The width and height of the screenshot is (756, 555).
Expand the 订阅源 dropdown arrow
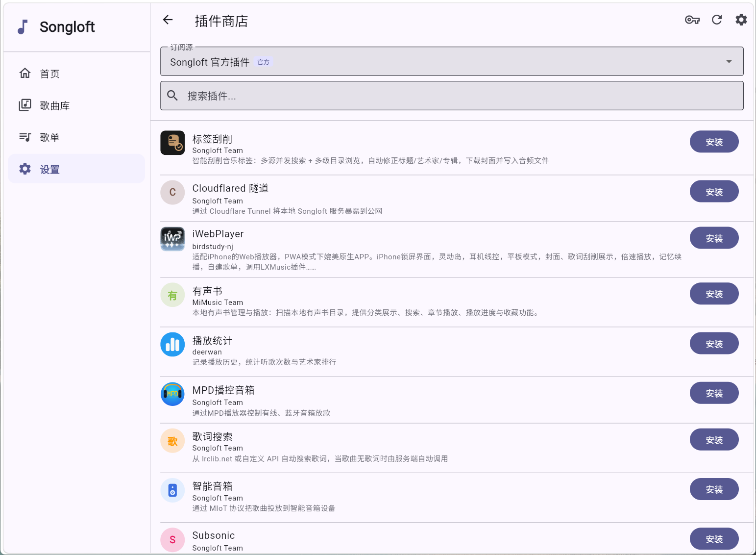(729, 61)
